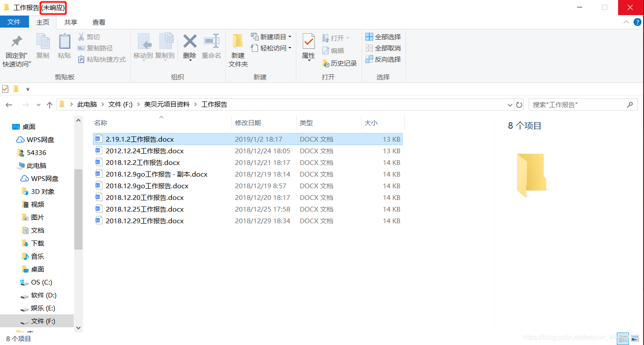Choose Paste shortcut command

click(x=102, y=60)
